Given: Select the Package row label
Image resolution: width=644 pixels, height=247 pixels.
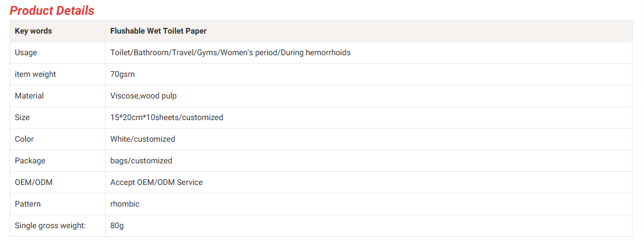Looking at the screenshot, I should point(30,161).
